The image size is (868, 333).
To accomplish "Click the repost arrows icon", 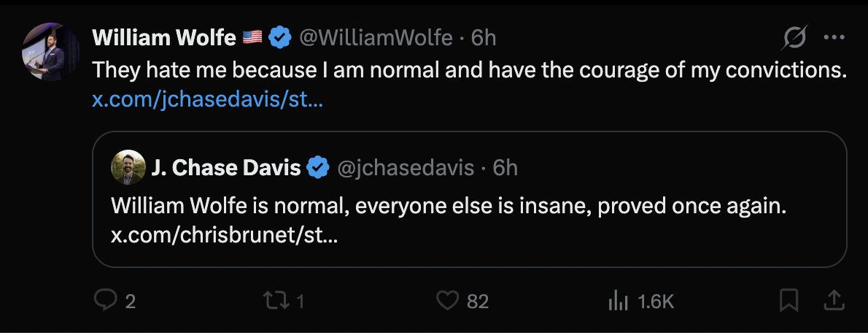I will [x=276, y=301].
